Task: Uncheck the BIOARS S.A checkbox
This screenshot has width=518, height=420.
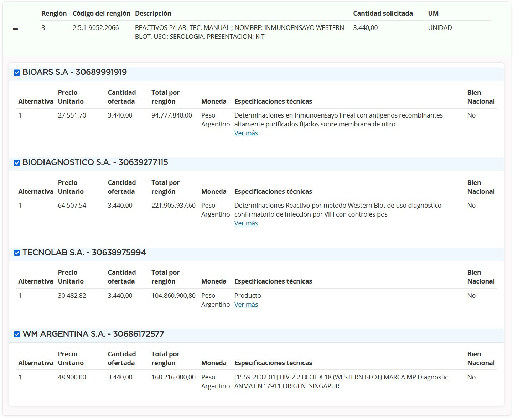Action: [x=17, y=73]
